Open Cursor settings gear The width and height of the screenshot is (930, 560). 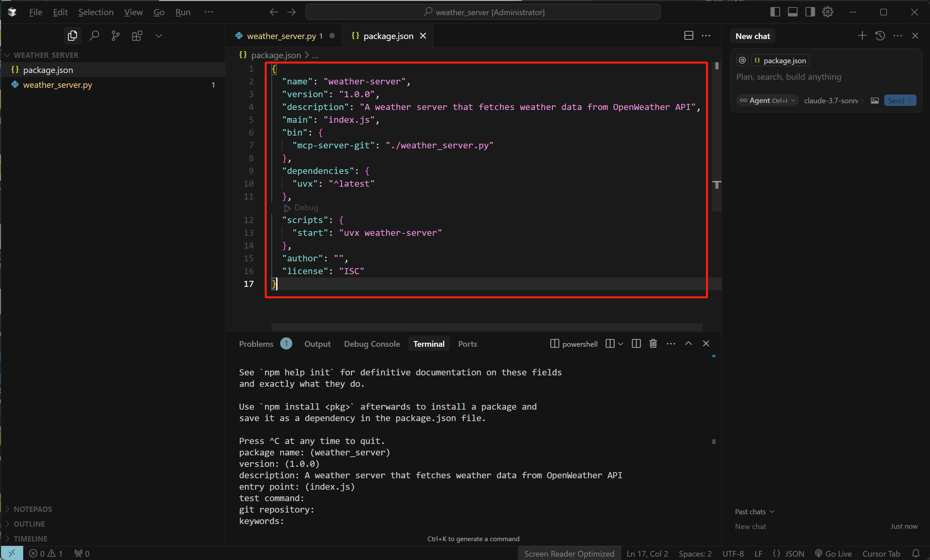(828, 12)
